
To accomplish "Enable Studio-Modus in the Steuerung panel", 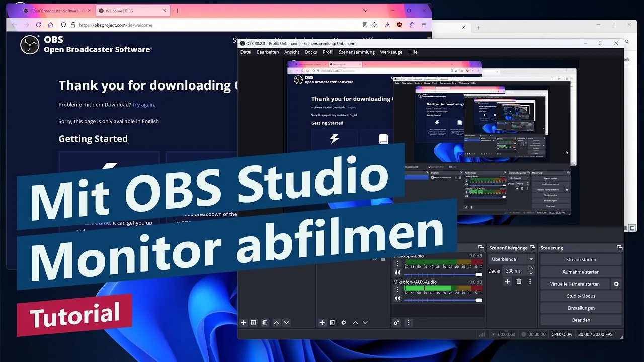I will [x=581, y=296].
